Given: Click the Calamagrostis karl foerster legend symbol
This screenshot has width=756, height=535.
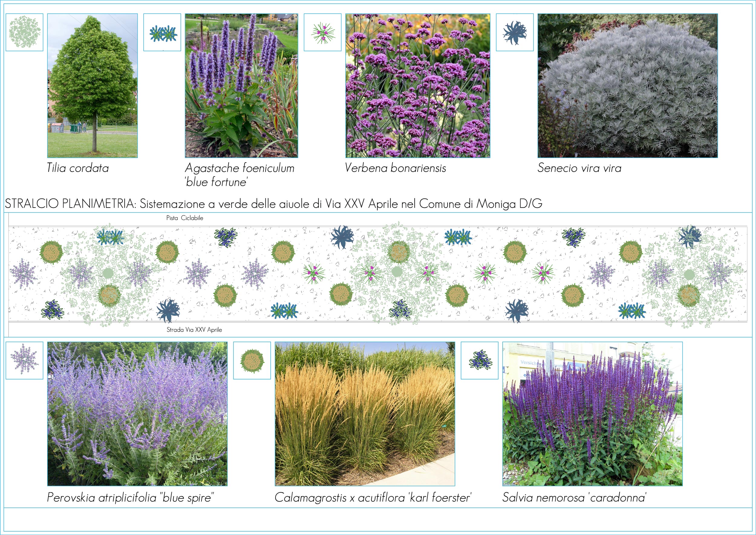Looking at the screenshot, I should 252,360.
